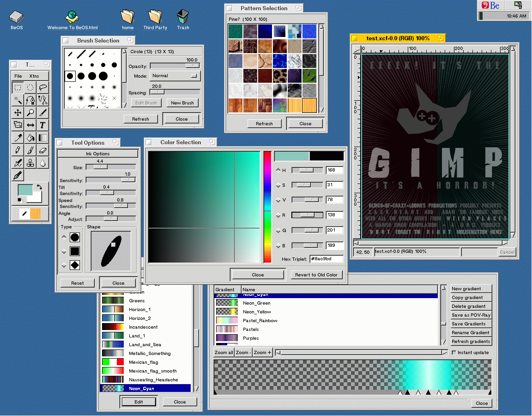Open the brush Mode Normal dropdown

[175, 76]
